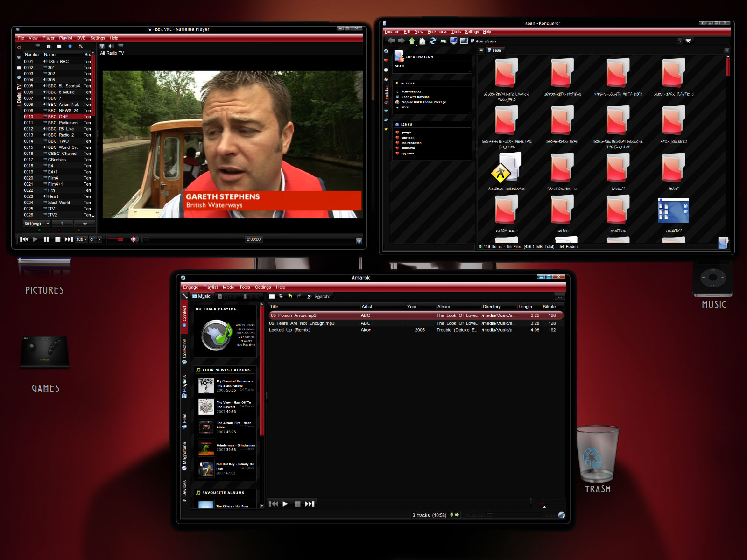Open the auto dropdown in Kaffeine
Viewport: 747px width, 560px height.
(x=82, y=239)
